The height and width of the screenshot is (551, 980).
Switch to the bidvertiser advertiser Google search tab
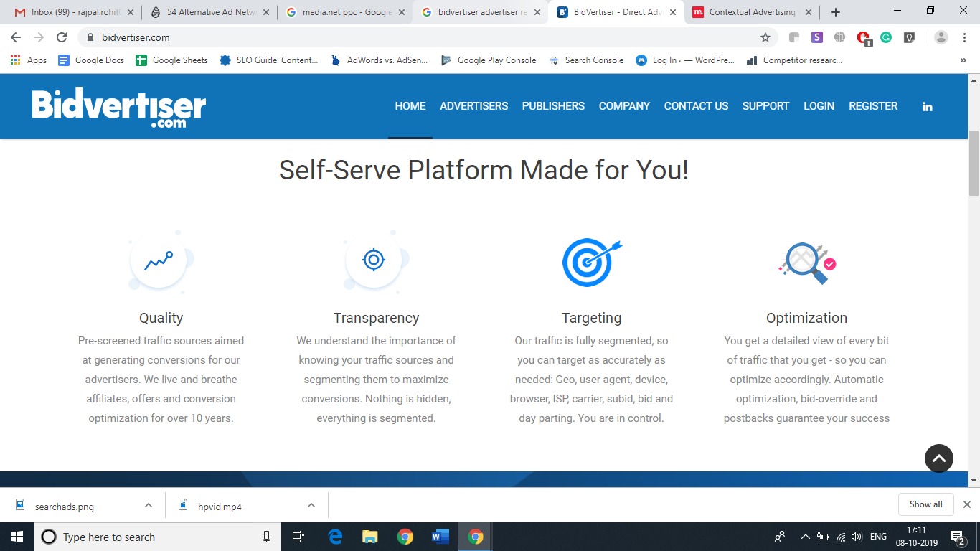click(x=481, y=12)
